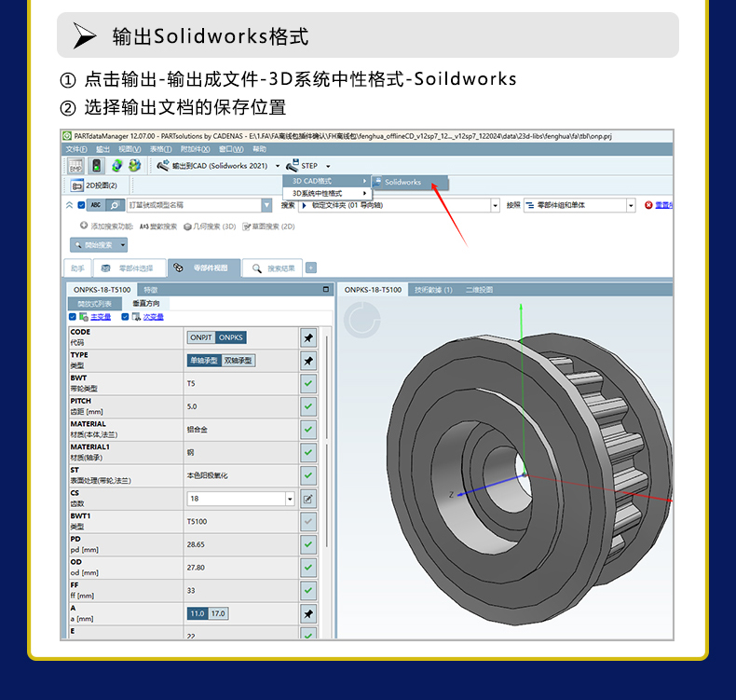The image size is (736, 700).
Task: Click the pin icon in TYPE row
Action: 308,361
